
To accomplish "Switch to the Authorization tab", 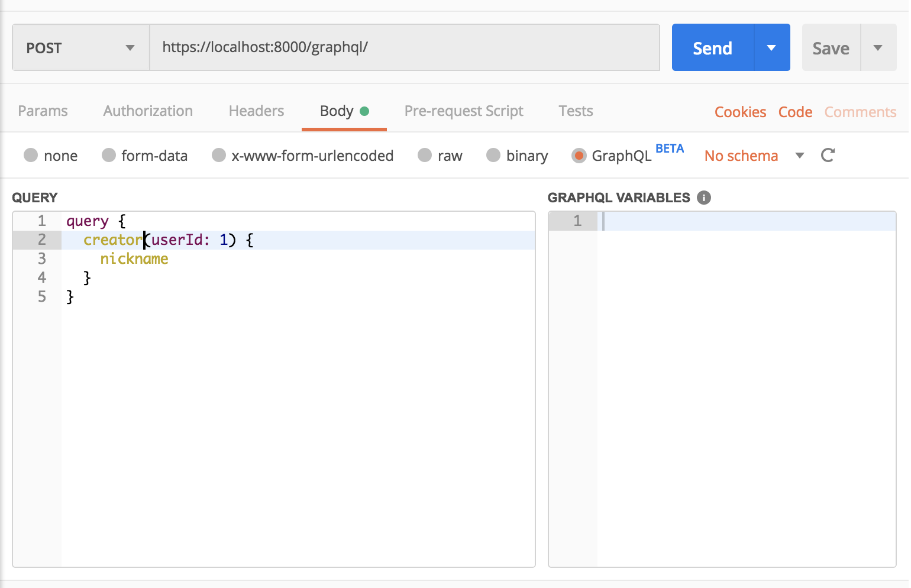I will pyautogui.click(x=148, y=111).
